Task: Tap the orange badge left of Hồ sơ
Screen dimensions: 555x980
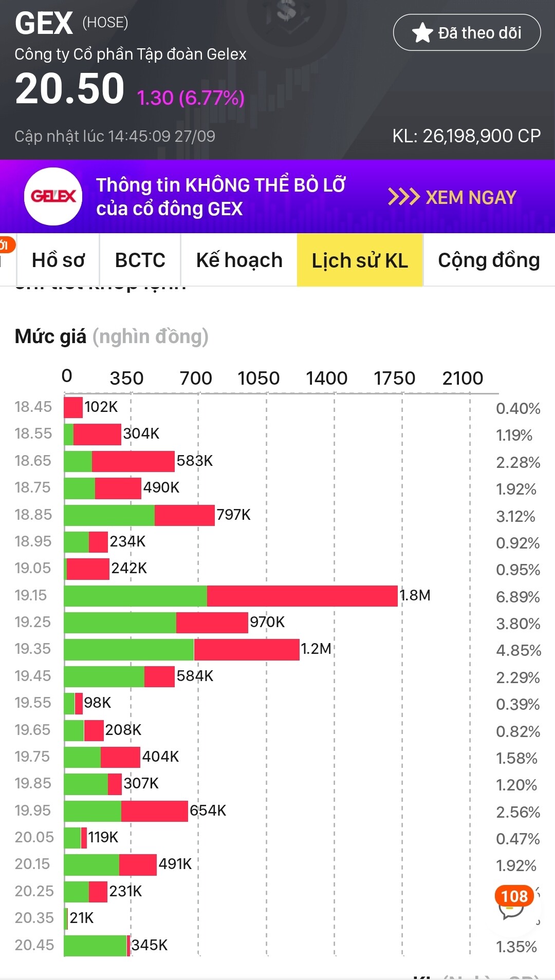Action: pos(5,246)
